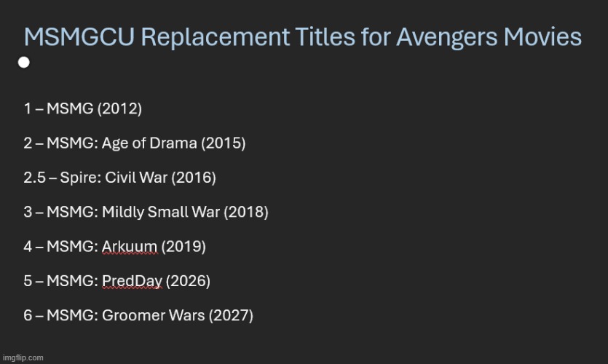
Task: Click the line '1 – MSMG (2012)'
Action: [x=82, y=108]
